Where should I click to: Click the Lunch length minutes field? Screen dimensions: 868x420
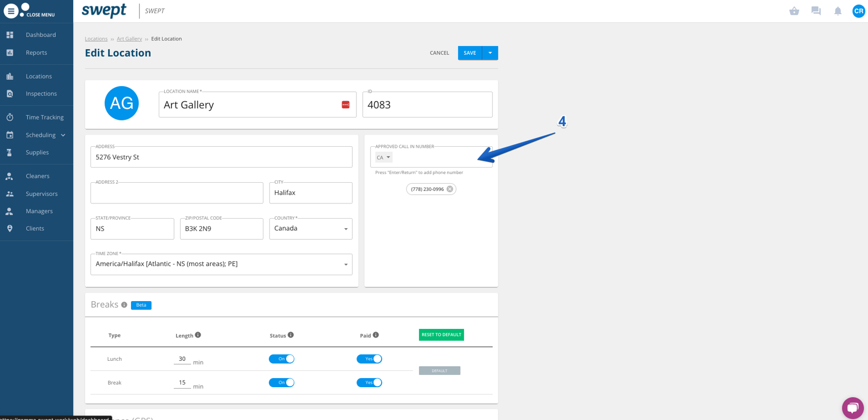point(182,359)
